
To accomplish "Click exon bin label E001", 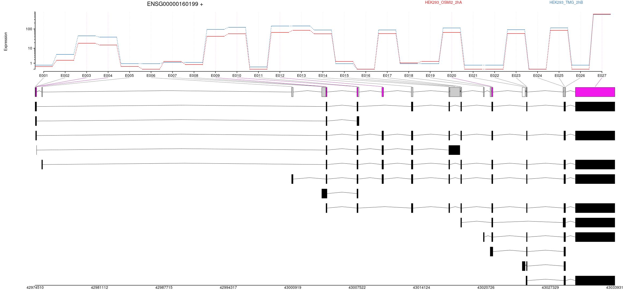I will [43, 76].
